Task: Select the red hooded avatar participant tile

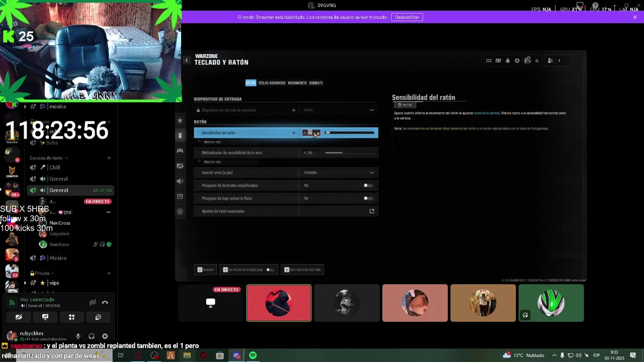Action: coord(279,303)
